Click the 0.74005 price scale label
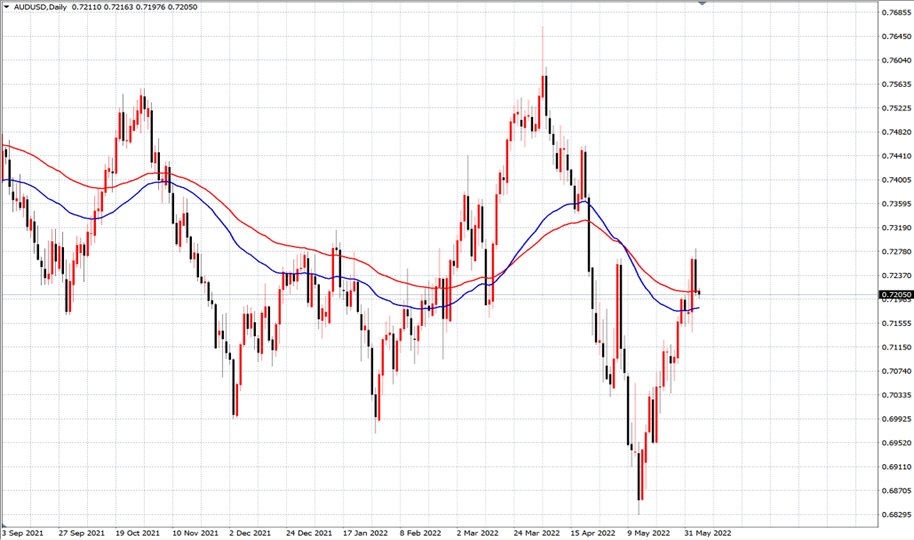914x540 pixels. click(897, 180)
